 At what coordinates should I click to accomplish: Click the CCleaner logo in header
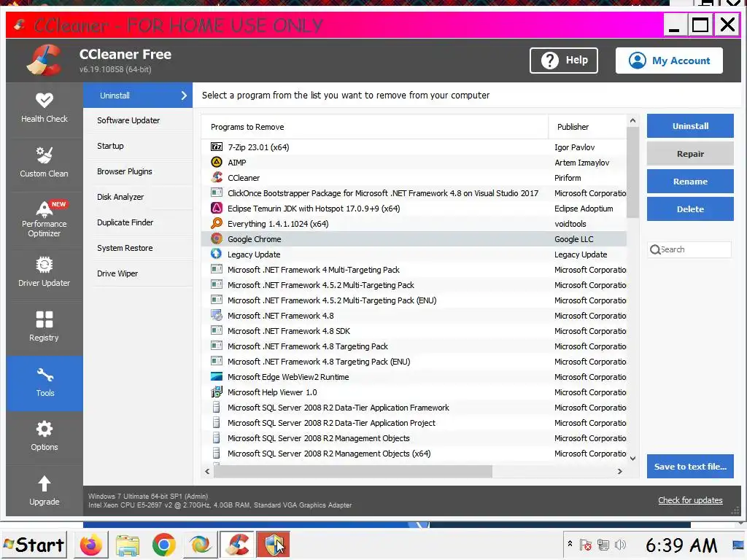pos(44,60)
